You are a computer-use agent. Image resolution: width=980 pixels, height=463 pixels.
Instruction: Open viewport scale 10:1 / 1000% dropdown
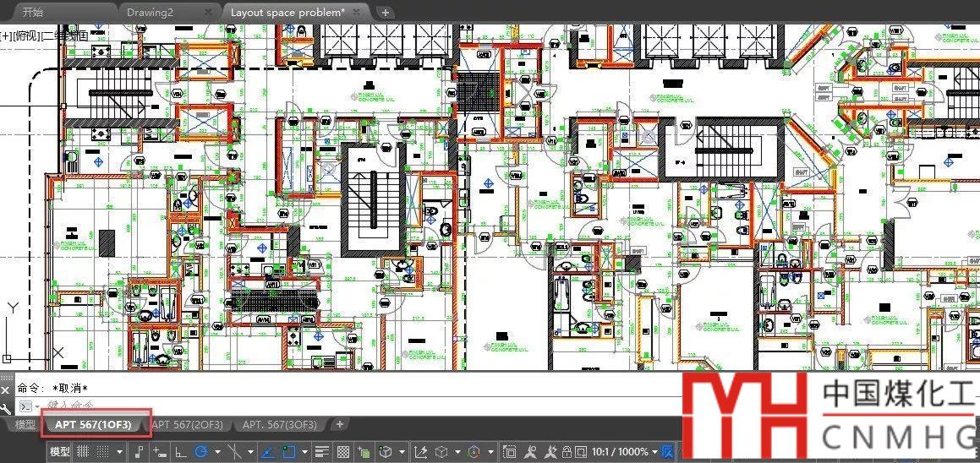pos(621,452)
